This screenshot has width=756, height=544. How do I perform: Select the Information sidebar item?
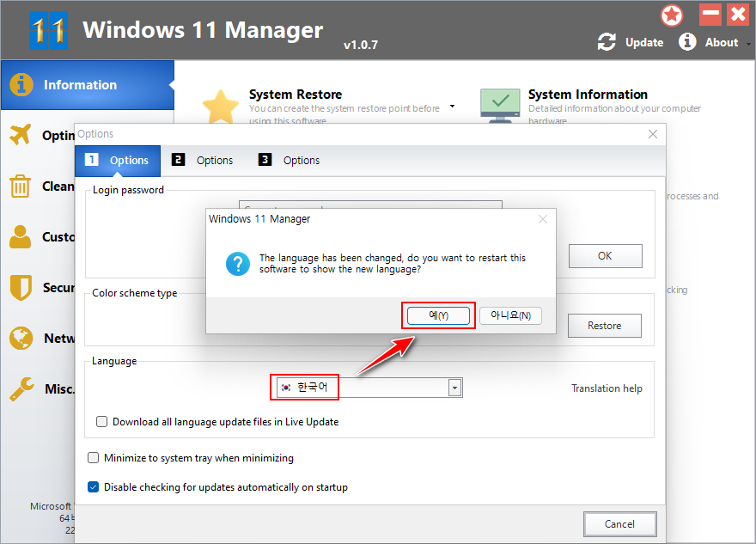(x=88, y=85)
